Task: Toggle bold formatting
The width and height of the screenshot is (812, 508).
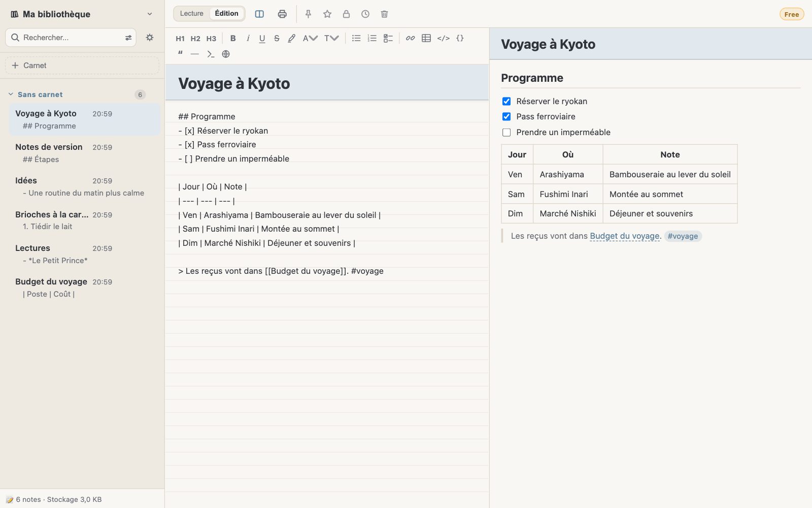Action: pos(233,38)
